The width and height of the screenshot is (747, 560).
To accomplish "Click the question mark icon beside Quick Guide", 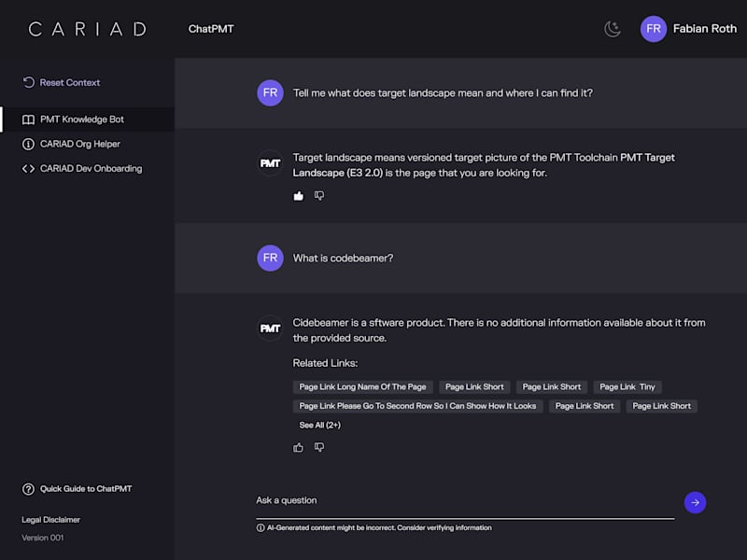I will pyautogui.click(x=28, y=489).
